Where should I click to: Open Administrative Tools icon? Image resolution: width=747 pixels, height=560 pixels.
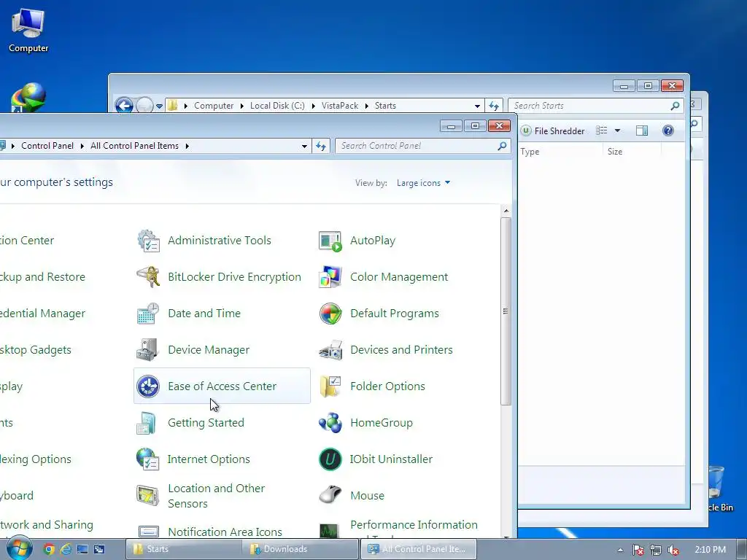coord(148,241)
